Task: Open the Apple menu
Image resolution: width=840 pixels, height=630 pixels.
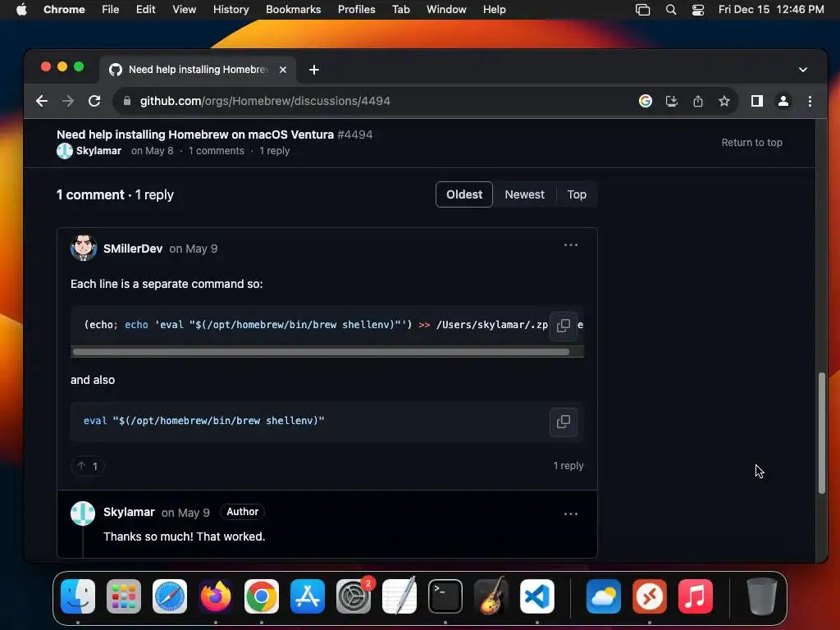Action: pos(21,10)
